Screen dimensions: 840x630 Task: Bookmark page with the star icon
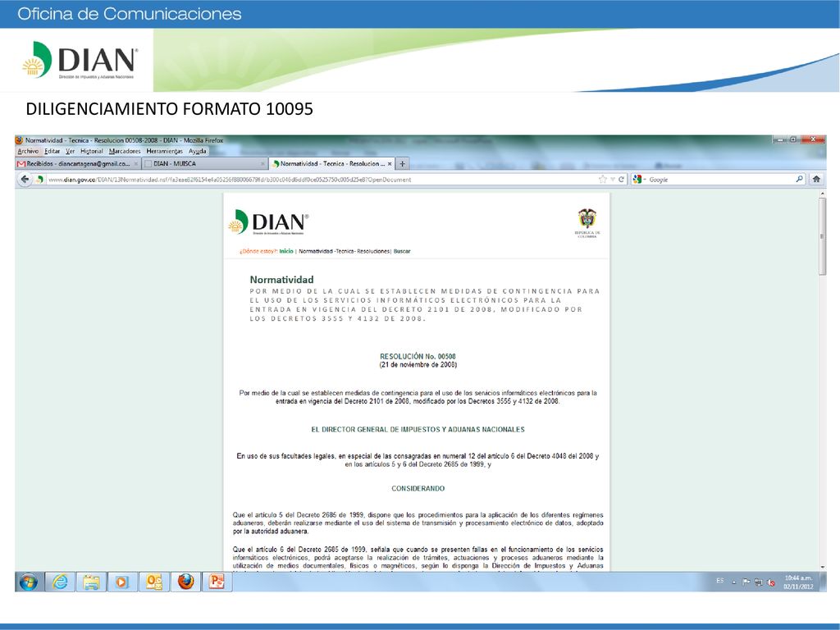click(x=603, y=180)
